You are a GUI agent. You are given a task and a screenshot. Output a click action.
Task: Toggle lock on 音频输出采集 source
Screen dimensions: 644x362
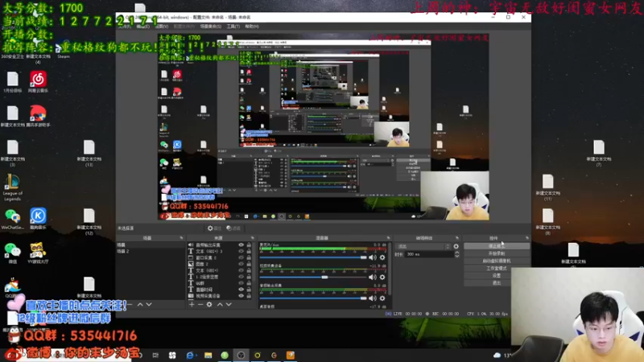pos(249,245)
